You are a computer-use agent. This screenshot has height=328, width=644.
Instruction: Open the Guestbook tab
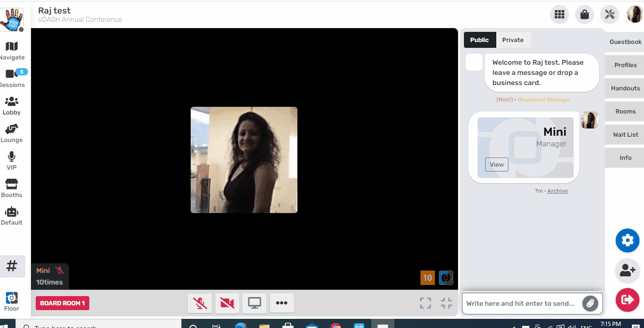tap(625, 42)
